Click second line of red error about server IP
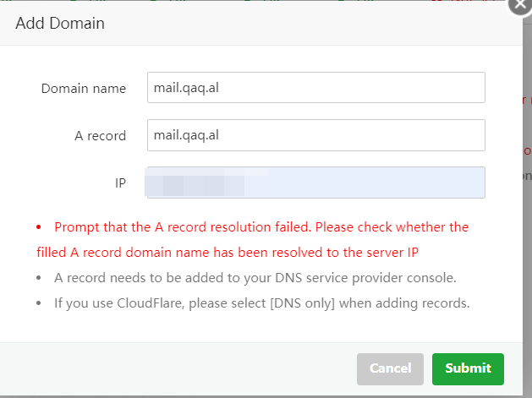Screen dimensions: 532x398 click(x=228, y=253)
